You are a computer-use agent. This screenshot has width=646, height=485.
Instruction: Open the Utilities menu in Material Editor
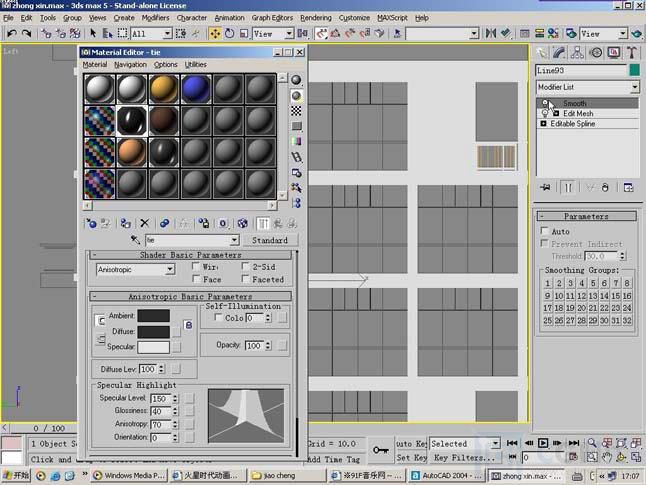click(196, 65)
